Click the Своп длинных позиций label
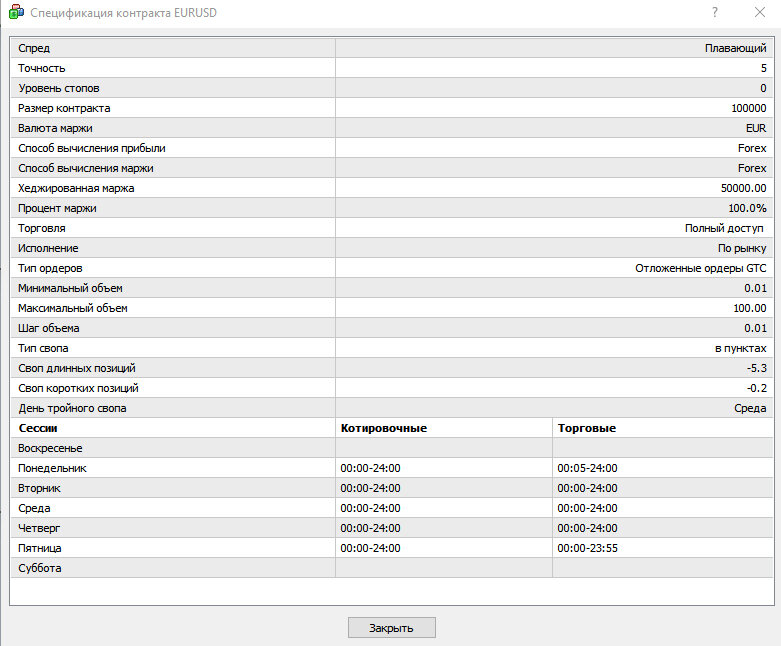This screenshot has height=646, width=781. pyautogui.click(x=77, y=368)
